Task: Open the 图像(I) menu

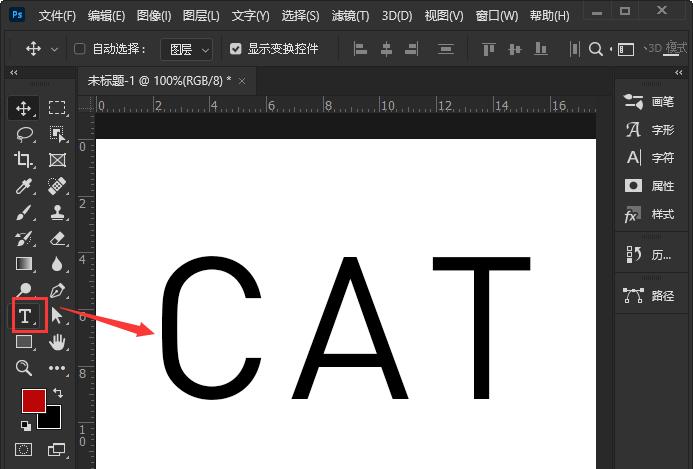Action: [154, 16]
